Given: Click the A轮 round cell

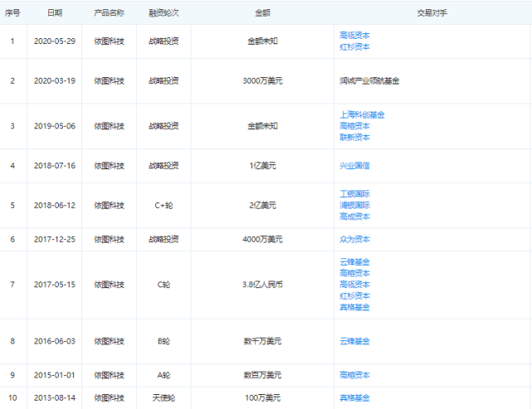Looking at the screenshot, I should click(x=164, y=375).
